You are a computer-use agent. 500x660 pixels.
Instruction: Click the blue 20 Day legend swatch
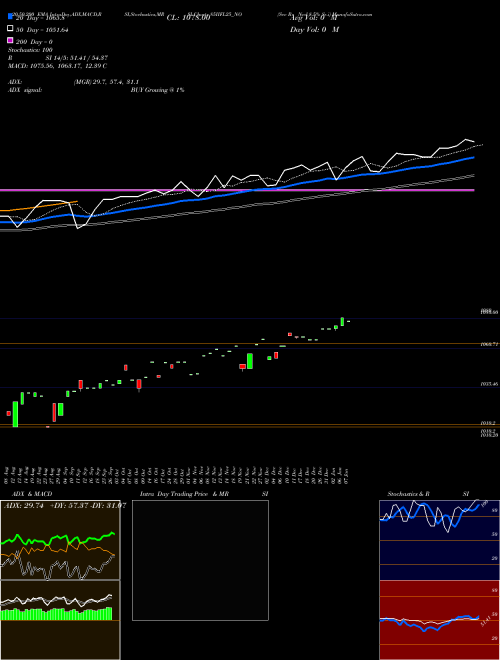pos(11,17)
